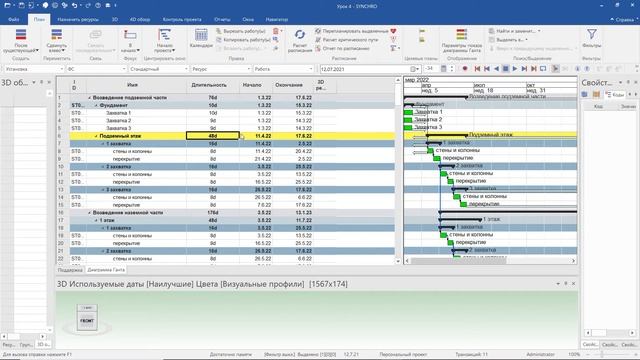Screen dimensions: 640x360
Task: Open the Файл menu tab
Action: (13, 19)
